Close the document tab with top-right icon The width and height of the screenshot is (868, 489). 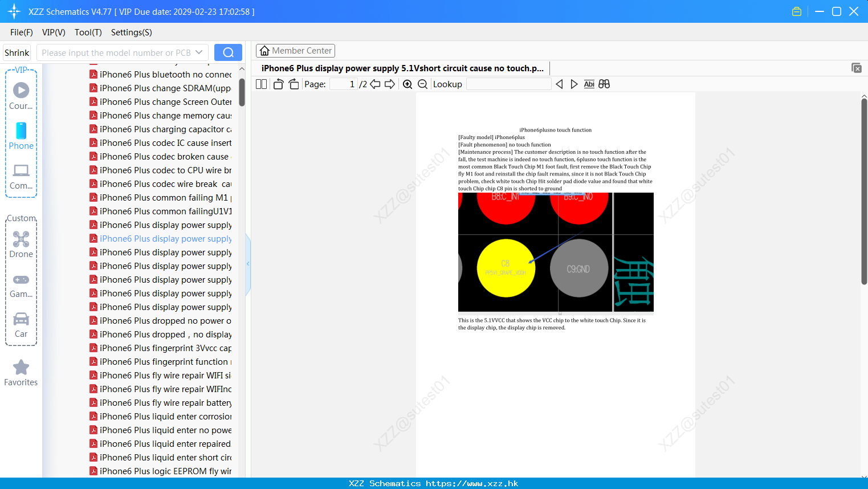[857, 68]
